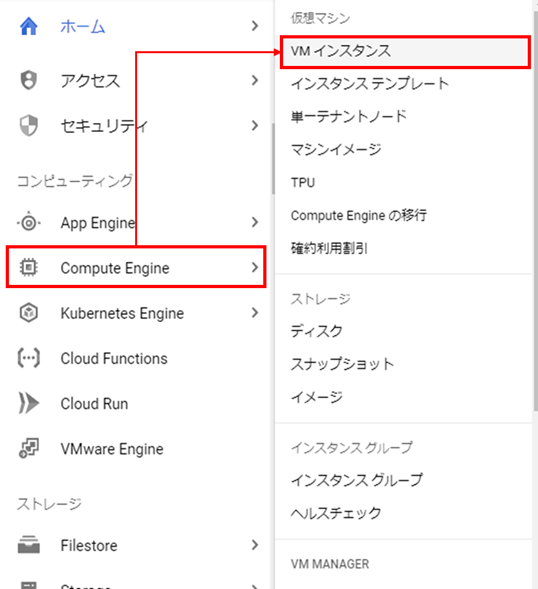Click the VMware Engine icon
Screen dimensions: 538x589
click(x=29, y=448)
